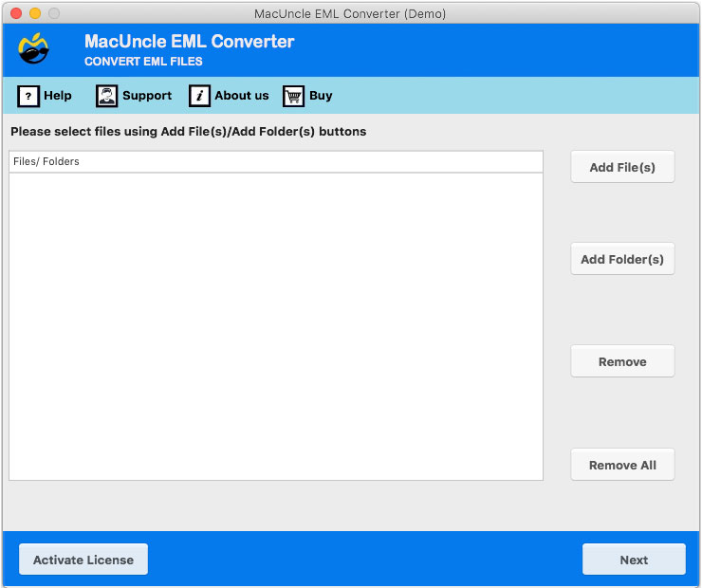Click the Add File(s) button
Screen dimensions: 702x588
[622, 167]
